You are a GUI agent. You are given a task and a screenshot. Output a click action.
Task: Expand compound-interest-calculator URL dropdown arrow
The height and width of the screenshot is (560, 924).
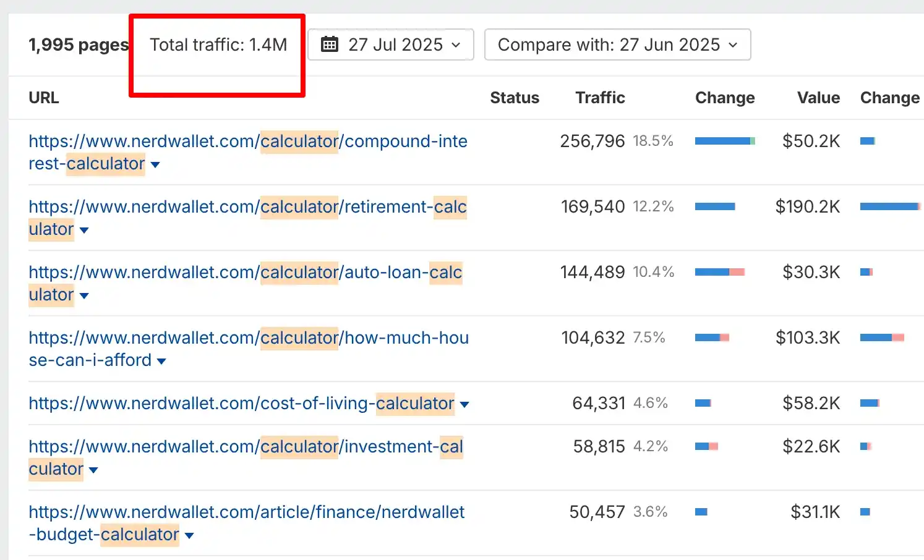tap(155, 164)
